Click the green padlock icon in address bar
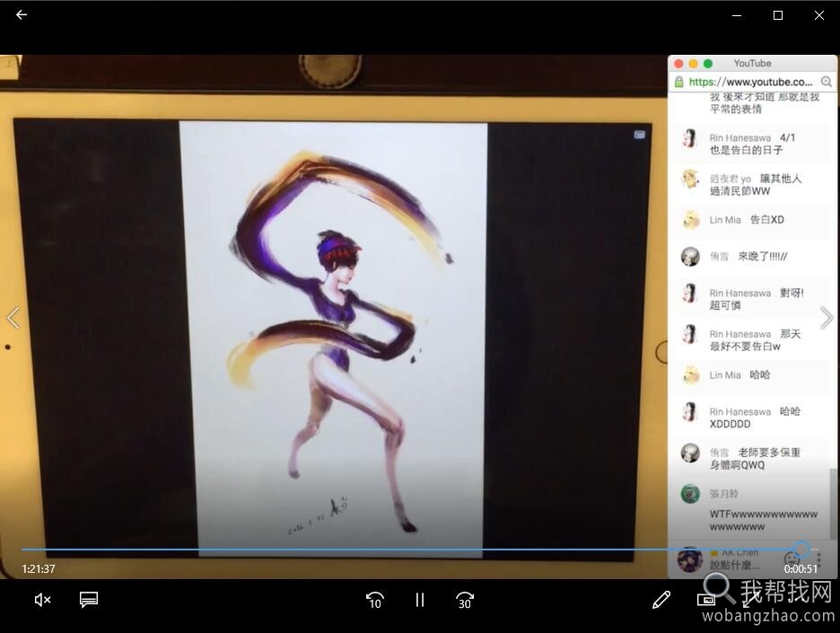 coord(678,82)
